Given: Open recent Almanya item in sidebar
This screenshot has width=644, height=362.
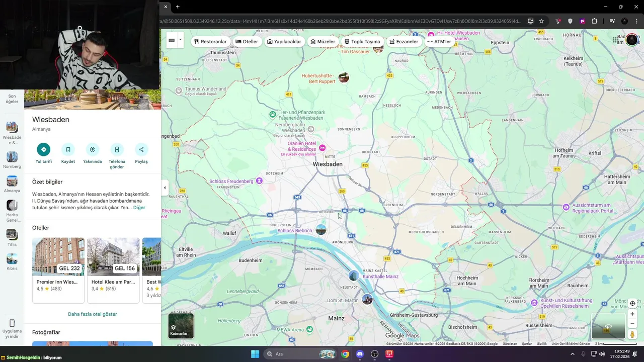Looking at the screenshot, I should [x=12, y=185].
